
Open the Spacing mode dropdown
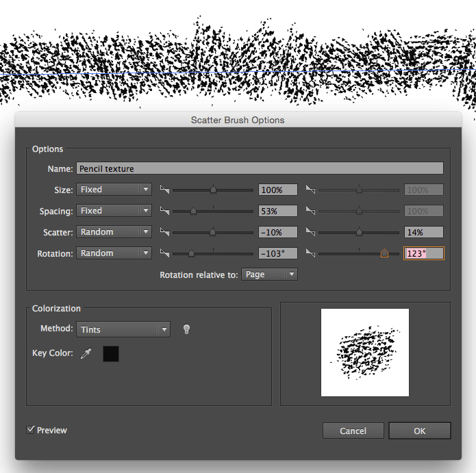(x=114, y=211)
